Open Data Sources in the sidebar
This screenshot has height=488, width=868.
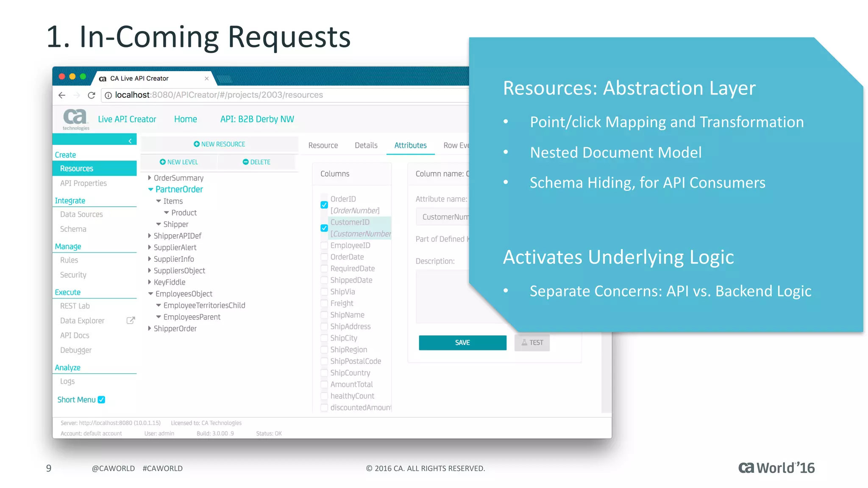coord(81,214)
